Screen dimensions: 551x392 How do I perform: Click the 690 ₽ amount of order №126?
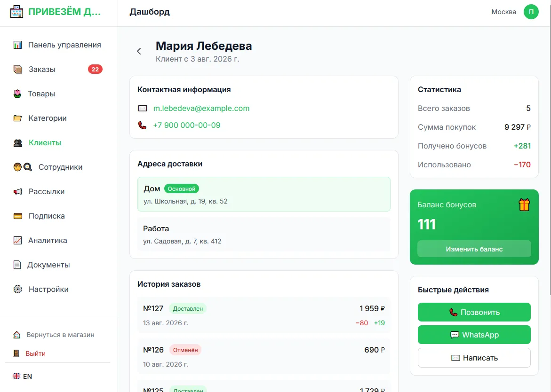click(x=375, y=350)
